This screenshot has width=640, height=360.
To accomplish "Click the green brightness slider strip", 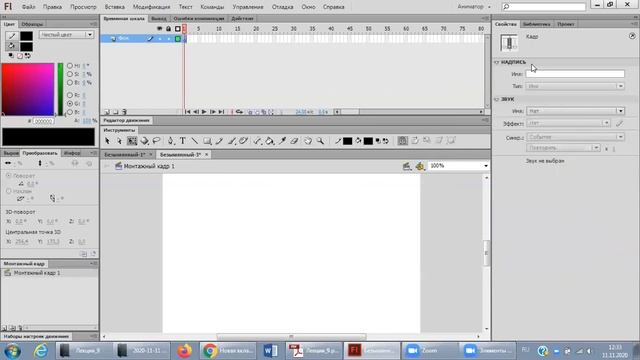I will pyautogui.click(x=60, y=89).
